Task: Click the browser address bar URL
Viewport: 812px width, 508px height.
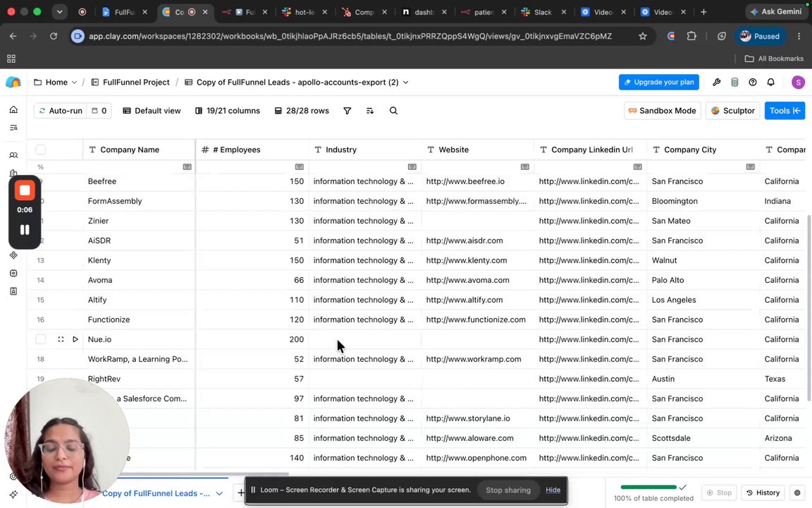Action: click(350, 36)
